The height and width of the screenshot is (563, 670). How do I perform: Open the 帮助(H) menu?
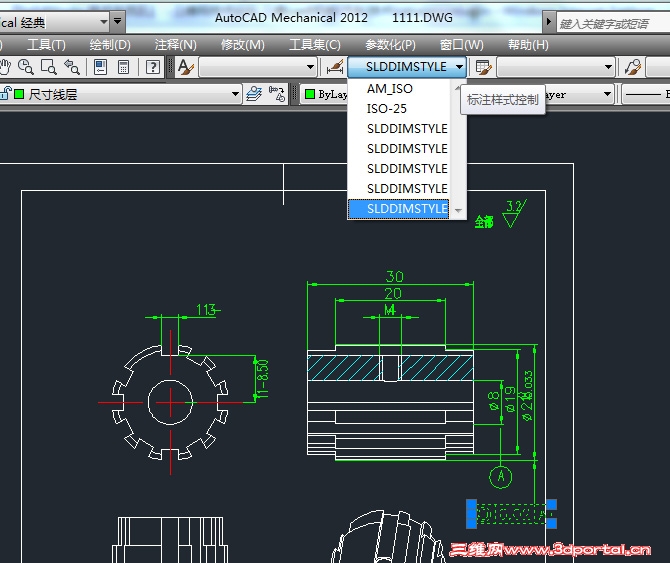coord(528,44)
